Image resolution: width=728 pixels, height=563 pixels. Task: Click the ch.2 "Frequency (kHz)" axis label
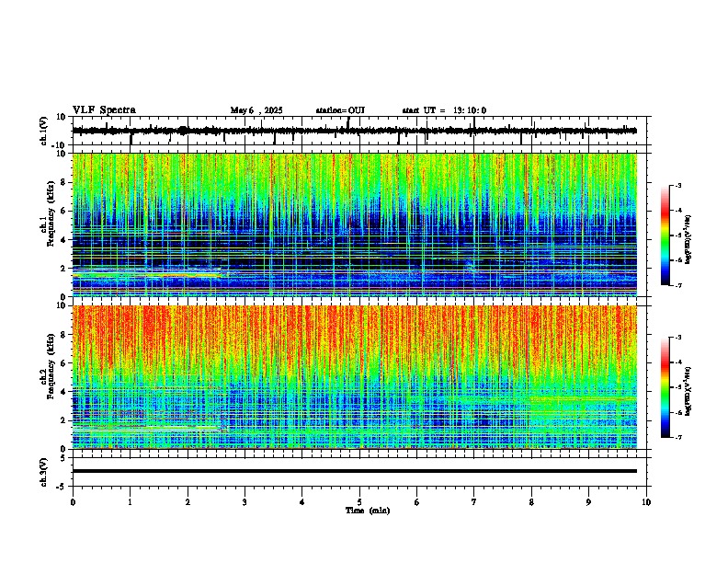51,366
